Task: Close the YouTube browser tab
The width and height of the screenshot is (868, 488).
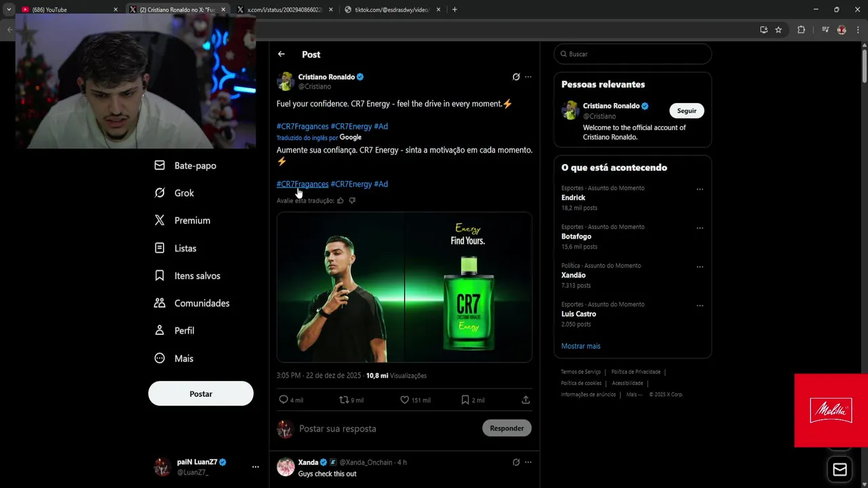Action: click(115, 9)
